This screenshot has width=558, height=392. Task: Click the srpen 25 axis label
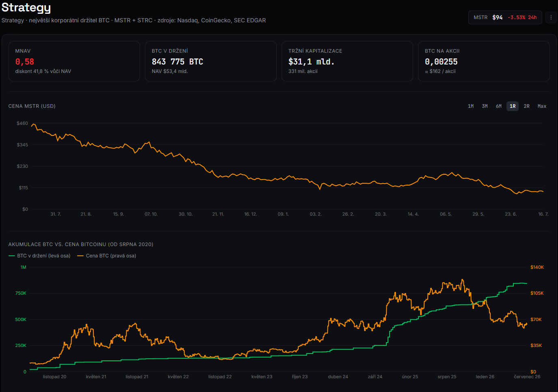(447, 377)
